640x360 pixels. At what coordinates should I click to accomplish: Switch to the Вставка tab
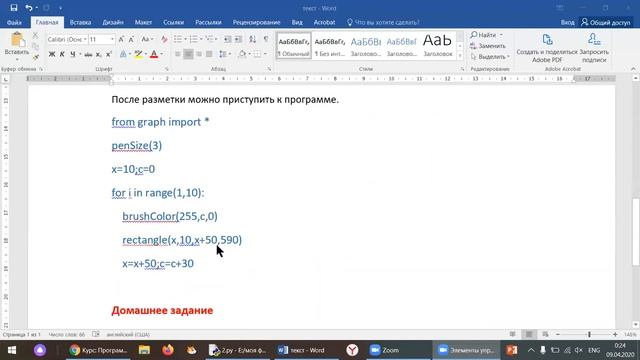(x=80, y=22)
